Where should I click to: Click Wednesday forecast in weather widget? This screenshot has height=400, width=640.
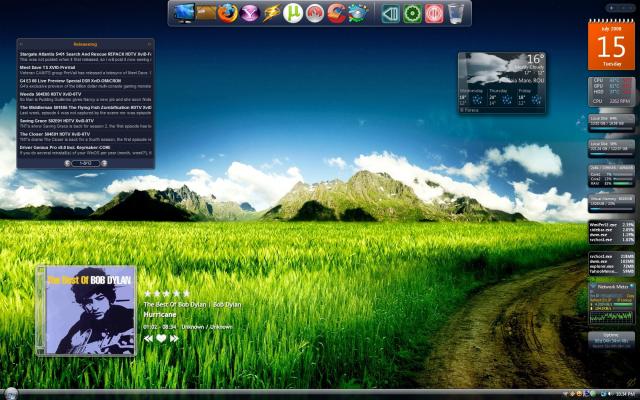click(x=472, y=98)
